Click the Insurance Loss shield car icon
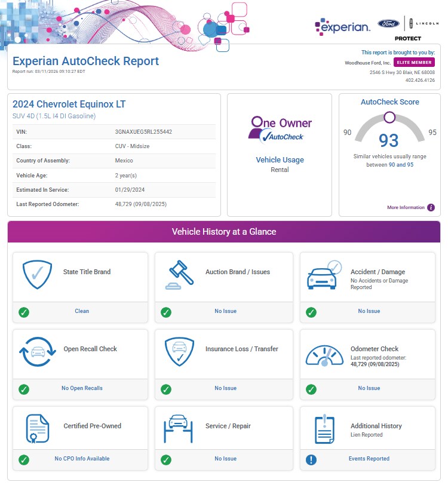Screen dimensions: 448x485 [x=179, y=352]
